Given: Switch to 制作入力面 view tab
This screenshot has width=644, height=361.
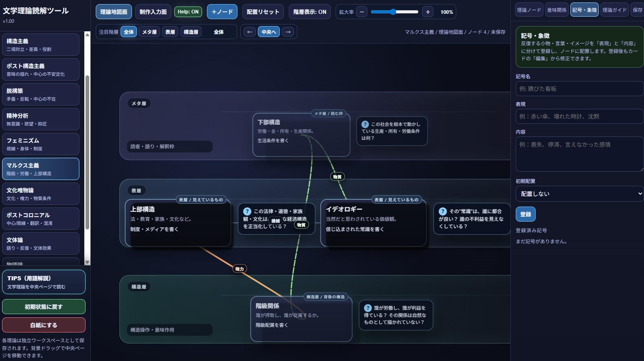Looking at the screenshot, I should 153,12.
